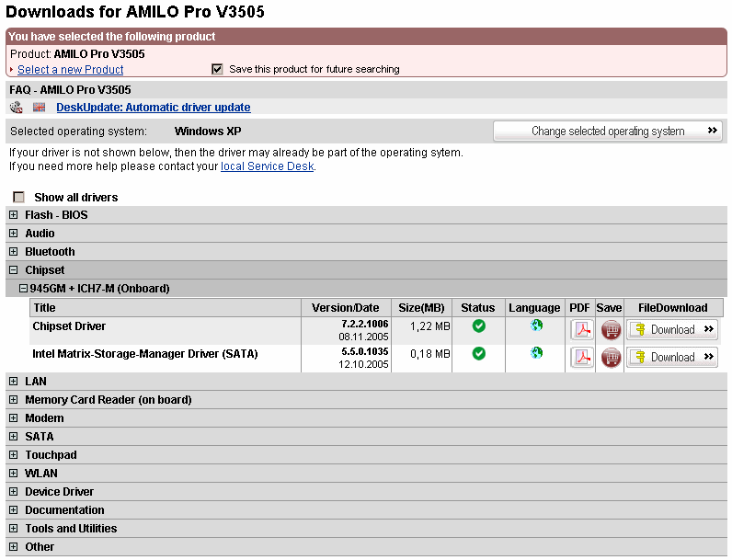Click green status icon for Intel Matrix-Storage-Manager Driver
This screenshot has width=732, height=560.
point(478,353)
